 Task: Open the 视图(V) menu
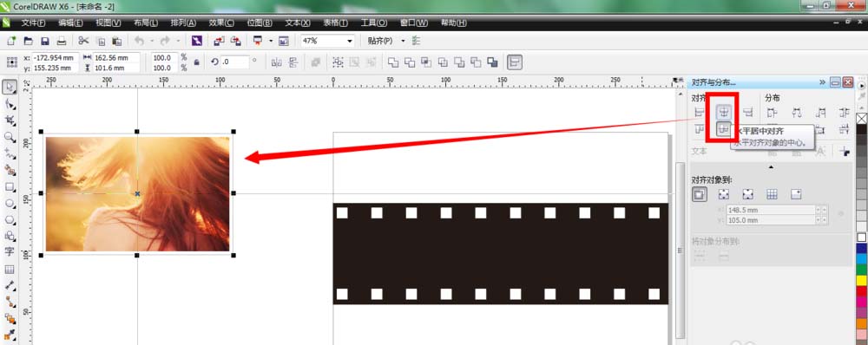108,23
